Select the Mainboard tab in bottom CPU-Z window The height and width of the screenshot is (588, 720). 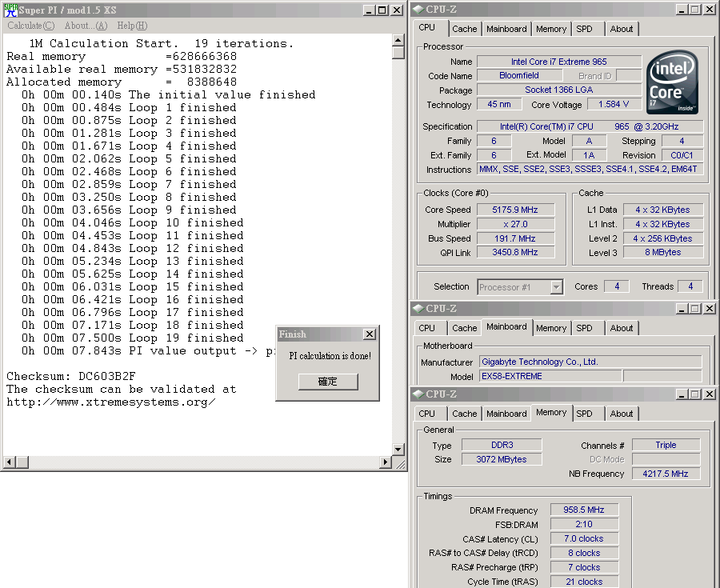pyautogui.click(x=506, y=414)
